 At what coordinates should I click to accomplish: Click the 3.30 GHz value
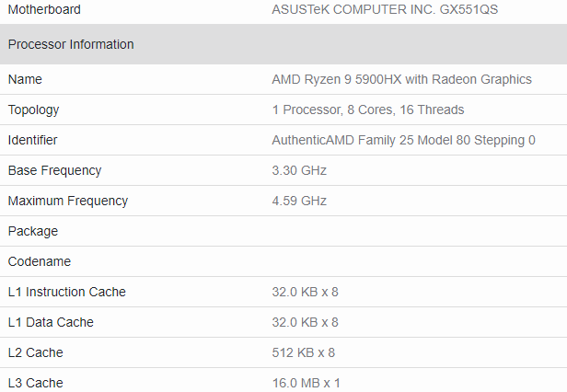pos(299,170)
